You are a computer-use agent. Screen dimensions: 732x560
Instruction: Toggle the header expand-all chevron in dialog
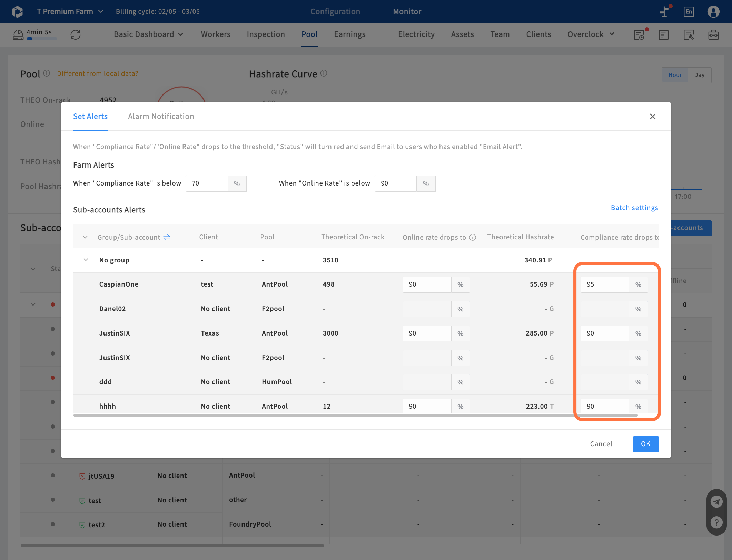tap(85, 237)
